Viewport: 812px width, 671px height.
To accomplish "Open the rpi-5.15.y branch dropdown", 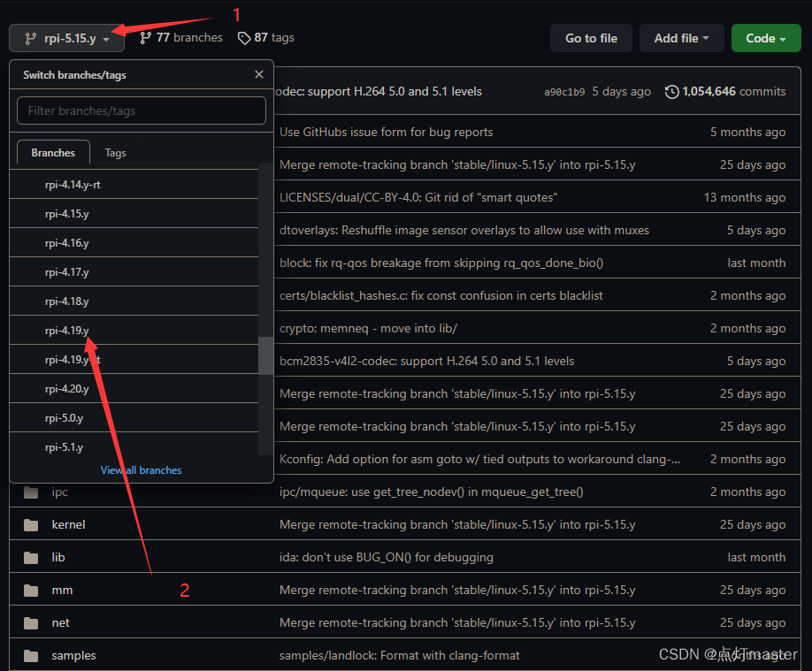I will coord(67,38).
